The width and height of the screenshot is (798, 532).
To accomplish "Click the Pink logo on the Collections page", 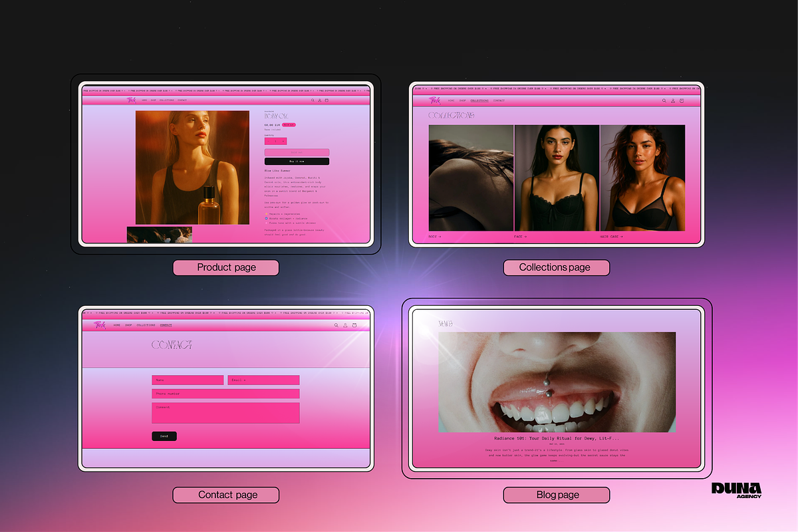I will (435, 100).
